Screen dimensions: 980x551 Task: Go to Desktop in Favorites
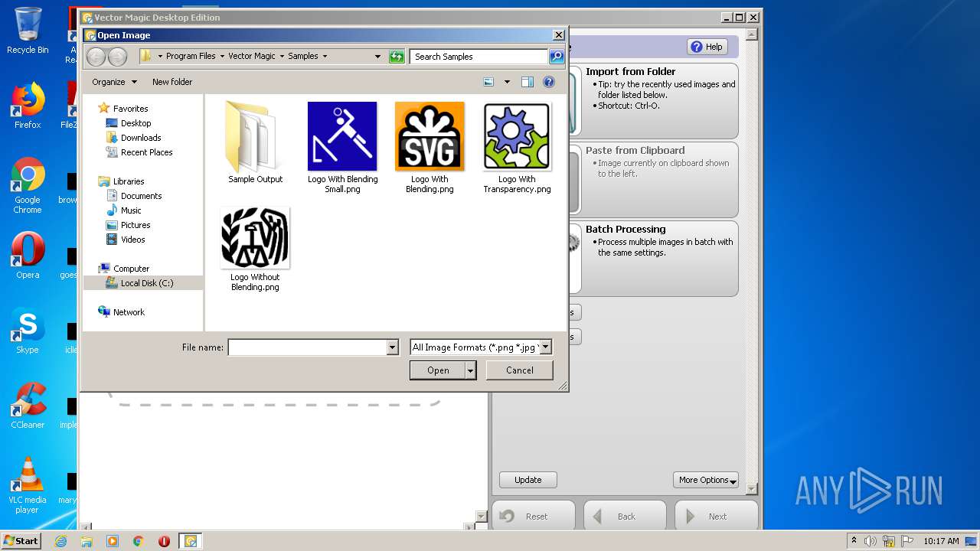[x=136, y=123]
